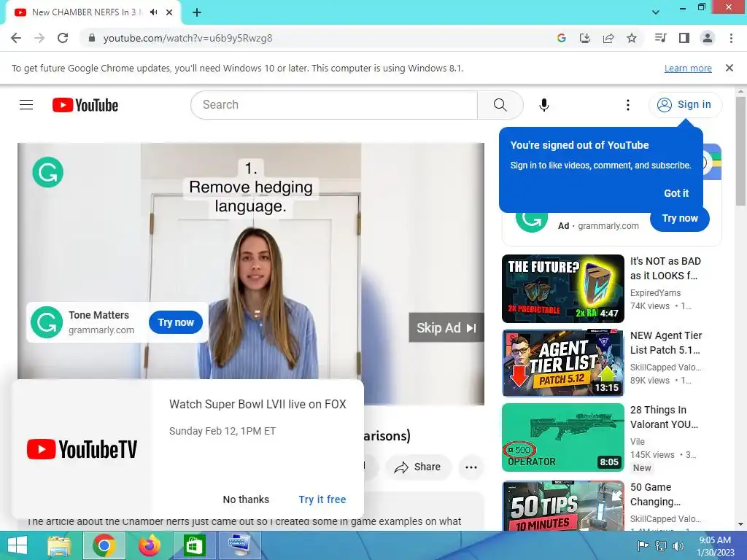
Task: Open YouTube settings three-dot menu
Action: pyautogui.click(x=628, y=105)
